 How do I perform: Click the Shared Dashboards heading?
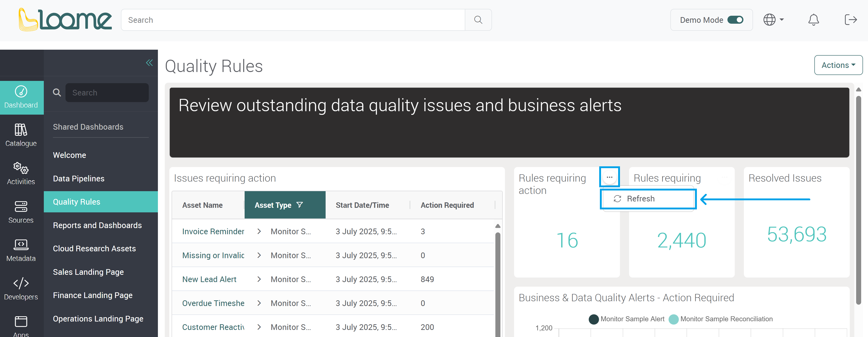click(88, 127)
